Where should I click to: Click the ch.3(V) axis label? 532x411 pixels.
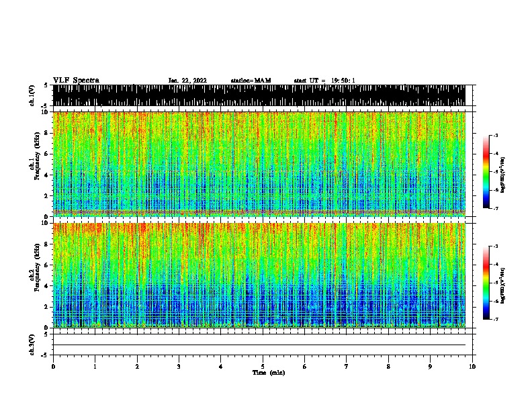(32, 345)
